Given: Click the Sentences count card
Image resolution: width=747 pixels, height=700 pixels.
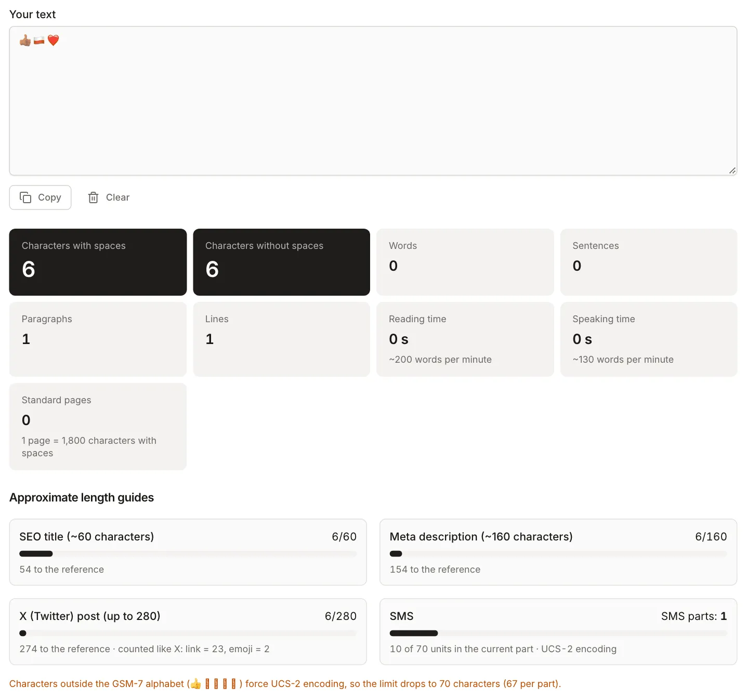Looking at the screenshot, I should tap(649, 262).
